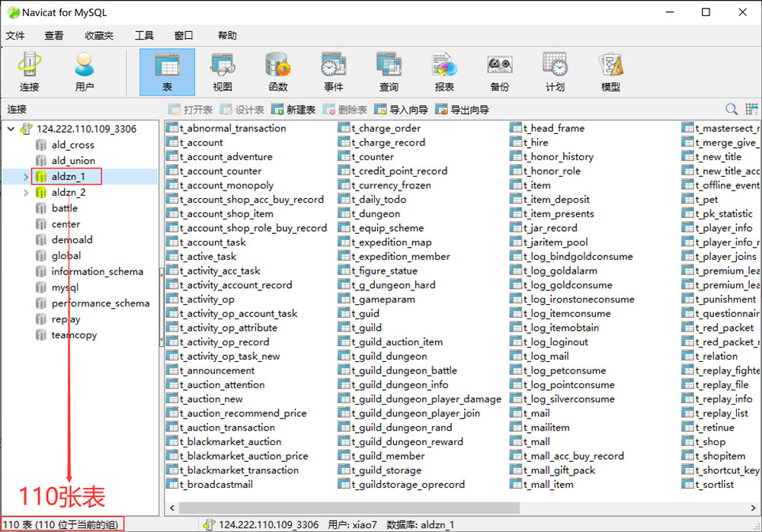
Task: Expand the aldzn_2 database node
Action: pyautogui.click(x=26, y=193)
